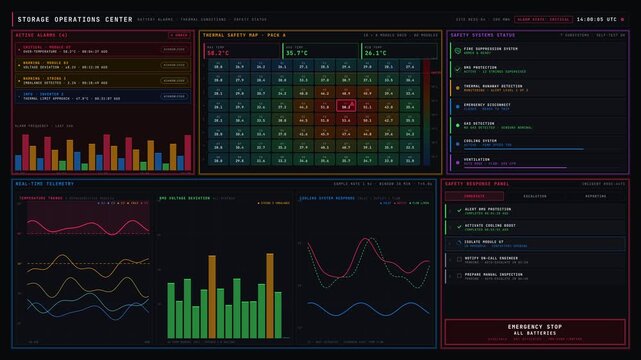641x360 pixels.
Task: Click the BMS Voltage Deviation chart title
Action: pyautogui.click(x=184, y=198)
